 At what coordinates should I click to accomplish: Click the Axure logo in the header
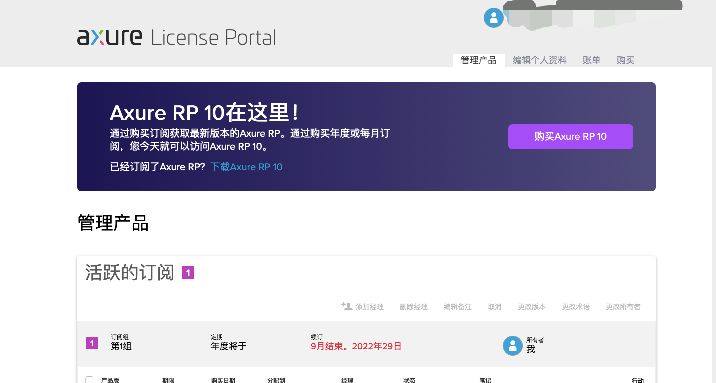(x=110, y=37)
